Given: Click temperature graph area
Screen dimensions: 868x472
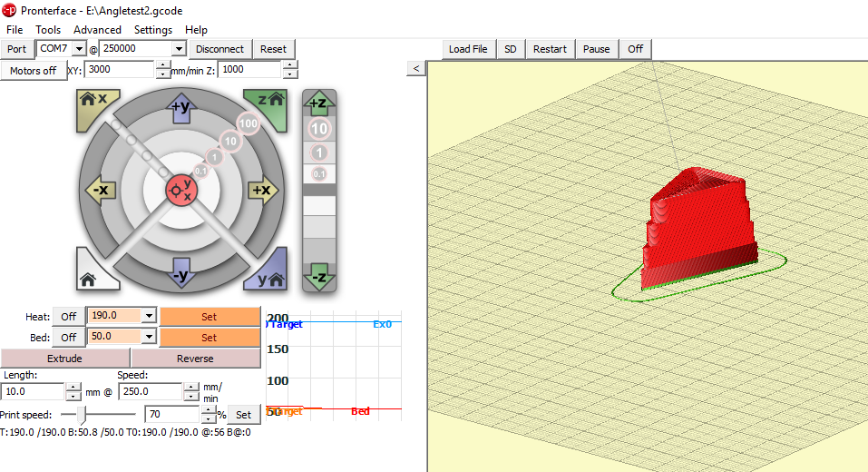Looking at the screenshot, I should coord(334,366).
